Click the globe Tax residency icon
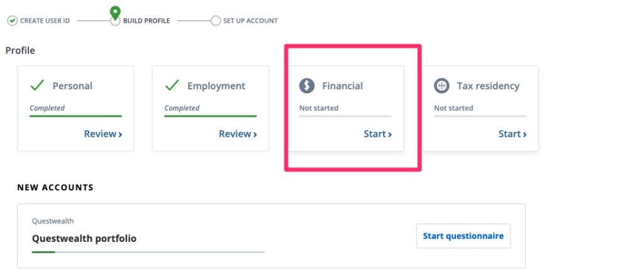The width and height of the screenshot is (644, 272). coord(441,85)
